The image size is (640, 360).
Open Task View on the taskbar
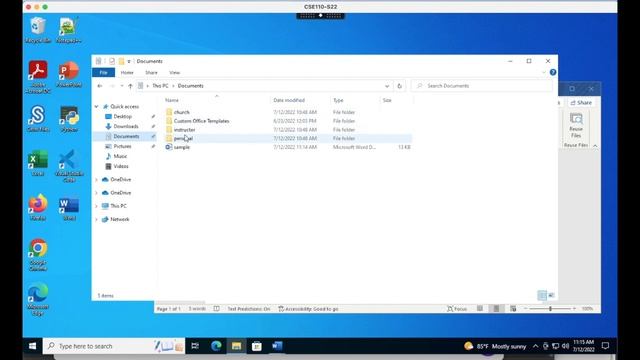tap(195, 346)
